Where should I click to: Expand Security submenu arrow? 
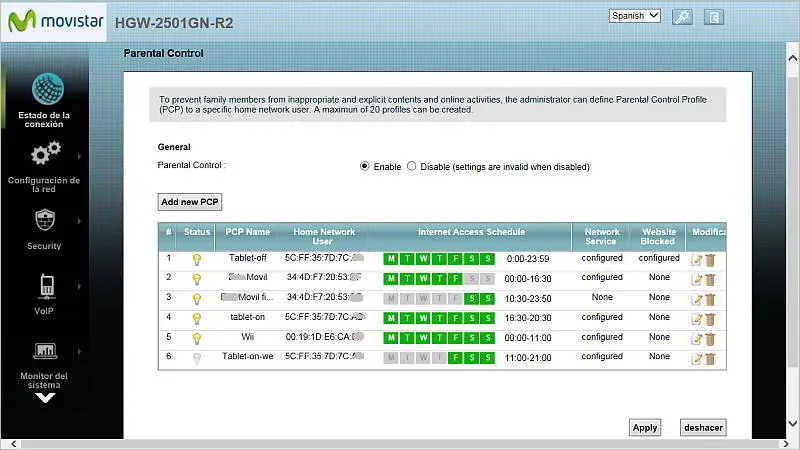click(79, 221)
